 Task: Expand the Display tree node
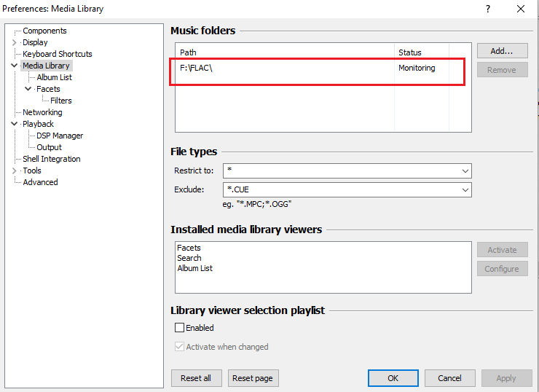14,42
